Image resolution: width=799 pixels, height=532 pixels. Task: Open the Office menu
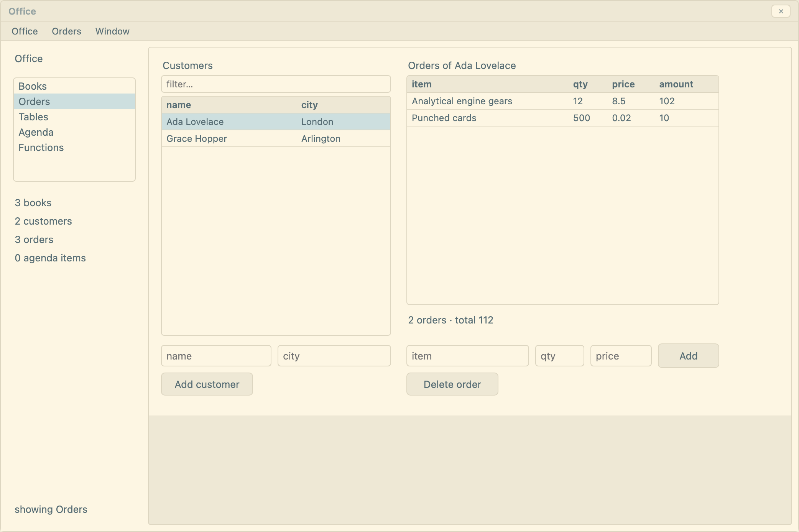coord(25,31)
